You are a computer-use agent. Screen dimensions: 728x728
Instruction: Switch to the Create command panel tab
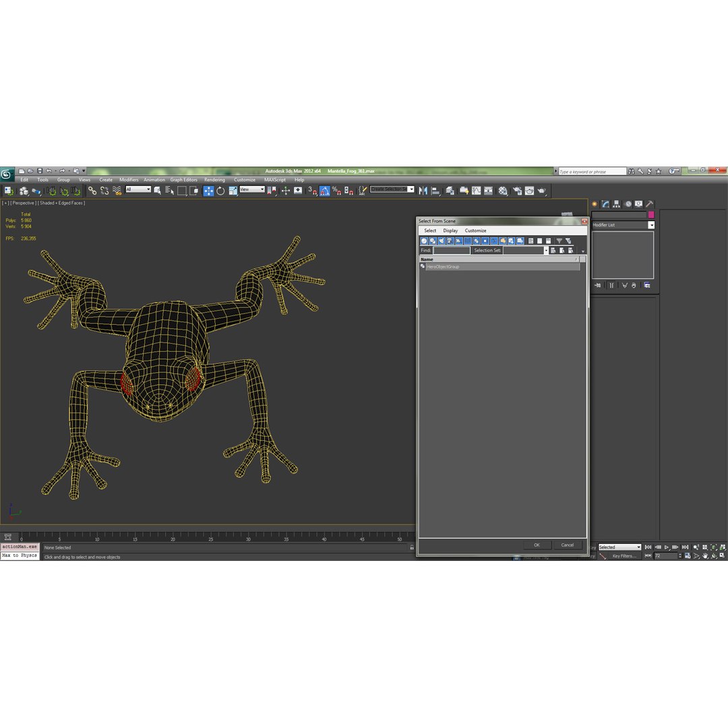[x=595, y=204]
